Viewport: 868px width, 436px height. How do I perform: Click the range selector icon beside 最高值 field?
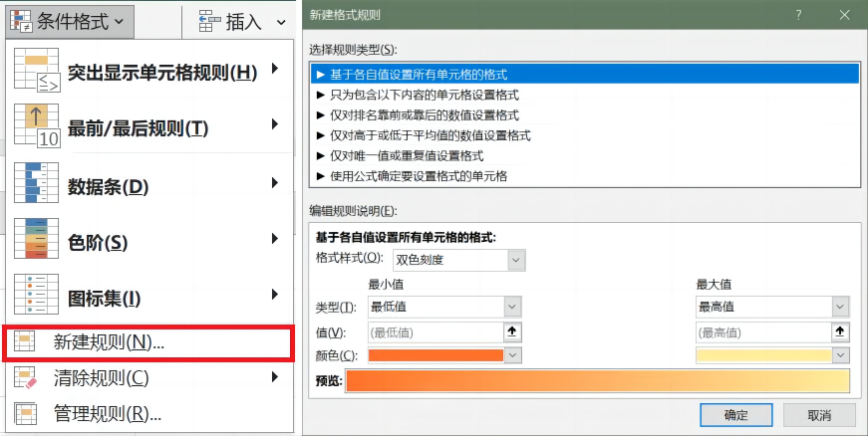click(x=840, y=331)
